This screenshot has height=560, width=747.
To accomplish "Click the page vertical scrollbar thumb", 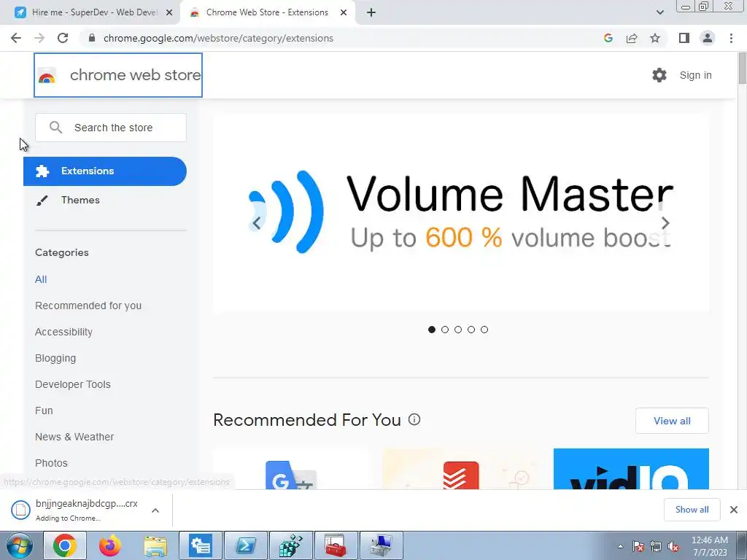I will coord(742,69).
